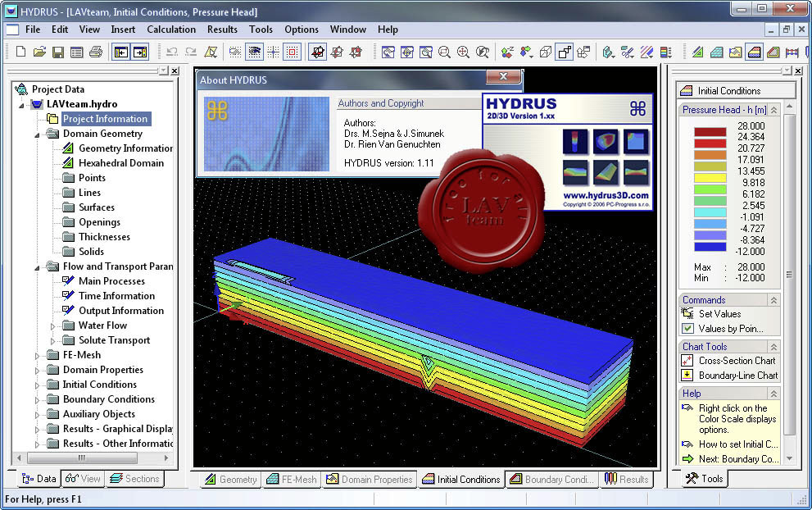This screenshot has width=812, height=510.
Task: Click the right panel scroll-down arrow
Action: point(789,458)
